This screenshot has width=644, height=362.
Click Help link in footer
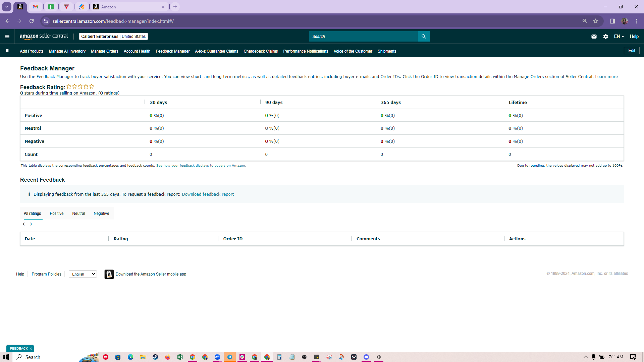point(20,274)
